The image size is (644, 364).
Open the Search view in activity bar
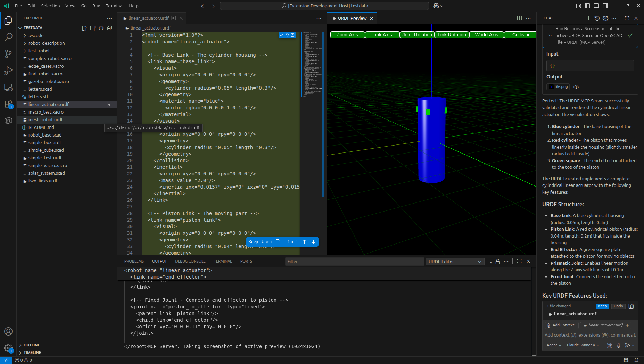[8, 37]
